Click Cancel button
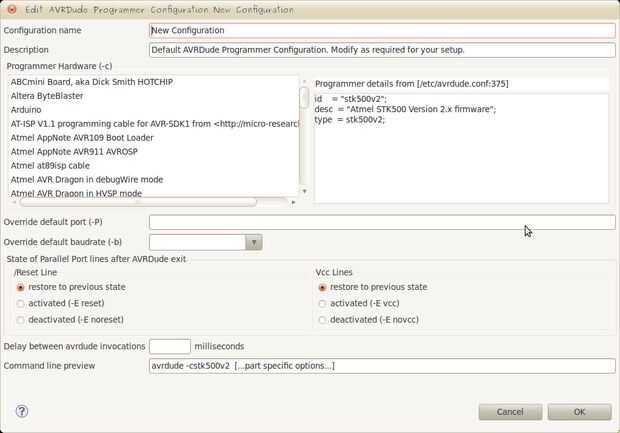This screenshot has width=620, height=433. click(x=510, y=412)
